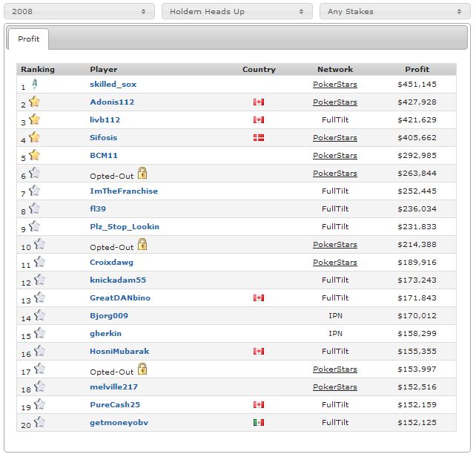The image size is (476, 454).
Task: Click Sifosis's Denmark flag
Action: [x=259, y=137]
